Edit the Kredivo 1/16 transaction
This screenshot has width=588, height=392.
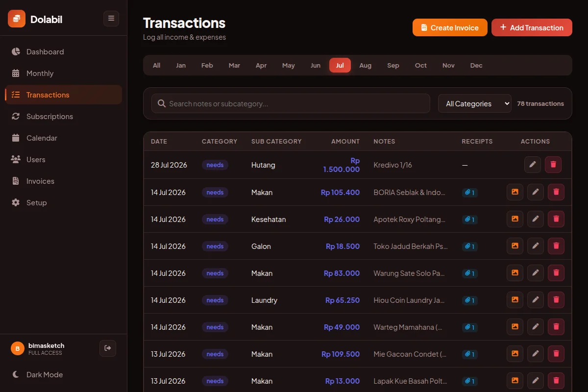pyautogui.click(x=533, y=165)
